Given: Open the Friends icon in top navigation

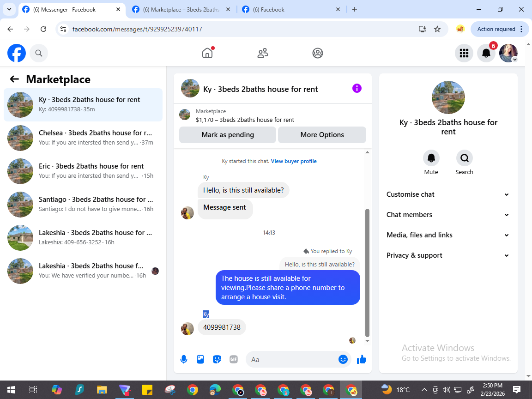Looking at the screenshot, I should [x=263, y=53].
